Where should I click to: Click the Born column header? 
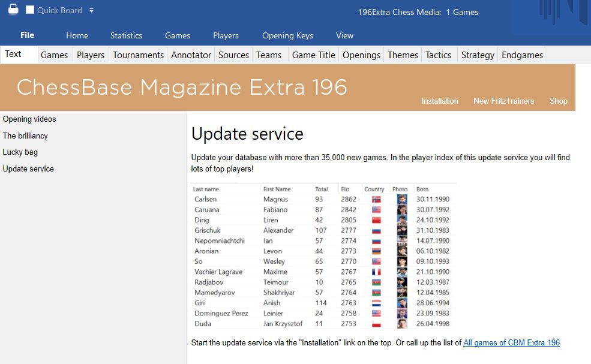tap(422, 189)
